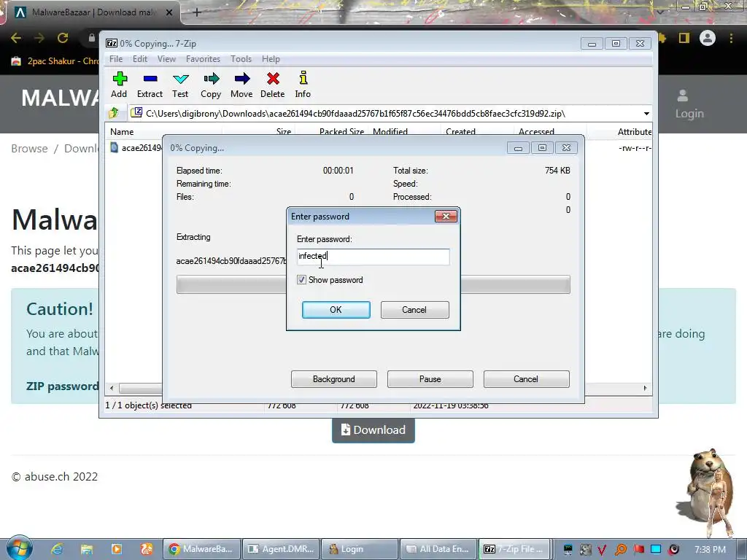The width and height of the screenshot is (747, 560).
Task: Click the Delete red X icon
Action: (x=273, y=79)
